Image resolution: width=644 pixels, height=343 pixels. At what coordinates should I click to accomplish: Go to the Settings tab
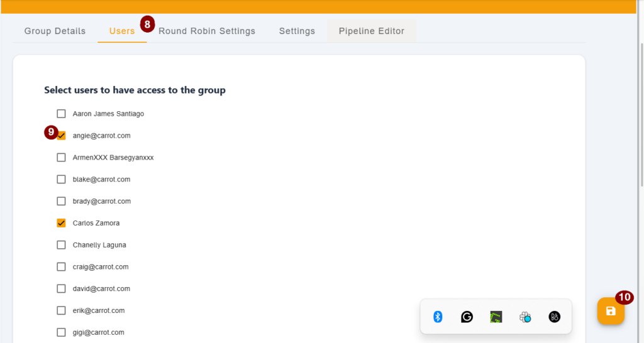[x=297, y=31]
